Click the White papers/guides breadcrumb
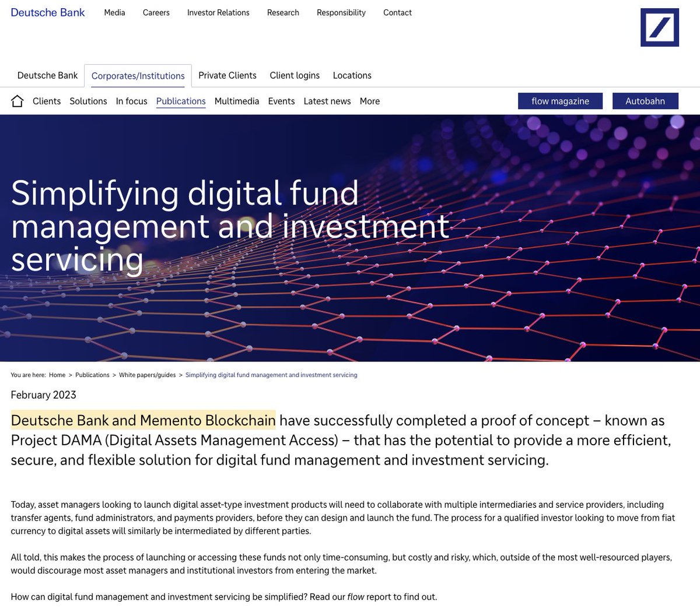The height and width of the screenshot is (612, 700). [148, 375]
